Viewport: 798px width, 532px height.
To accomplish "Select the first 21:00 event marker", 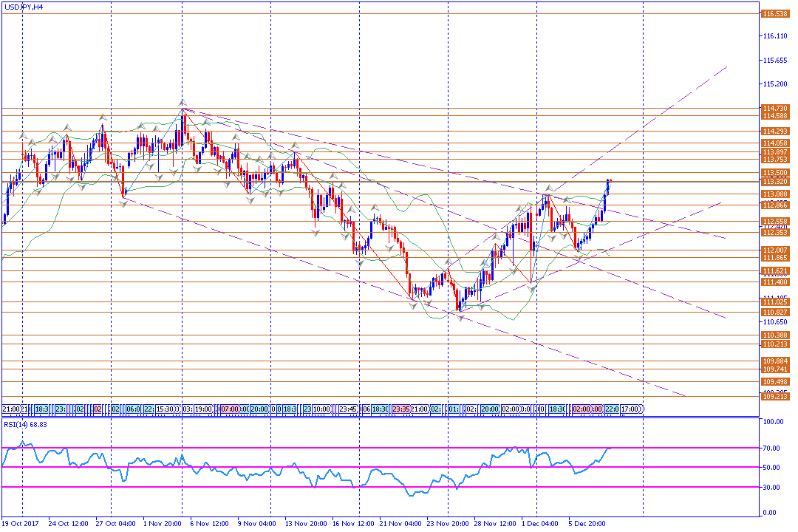I will tap(10, 409).
